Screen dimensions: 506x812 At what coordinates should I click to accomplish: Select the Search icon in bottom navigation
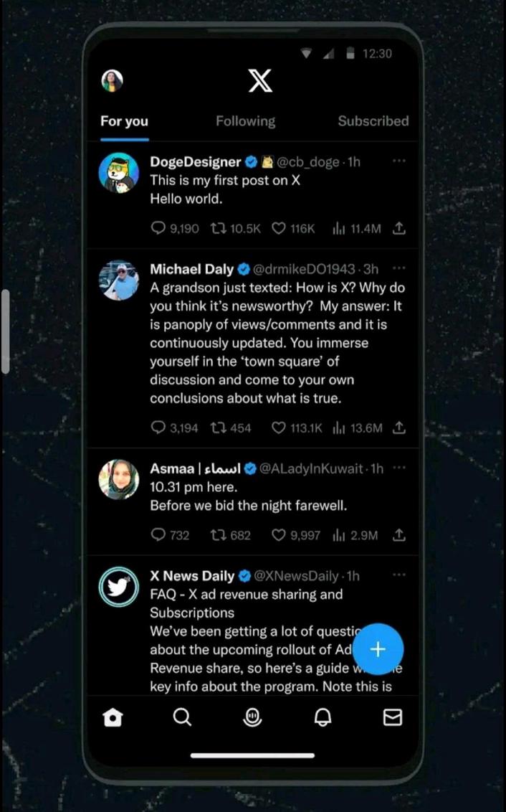coord(183,717)
